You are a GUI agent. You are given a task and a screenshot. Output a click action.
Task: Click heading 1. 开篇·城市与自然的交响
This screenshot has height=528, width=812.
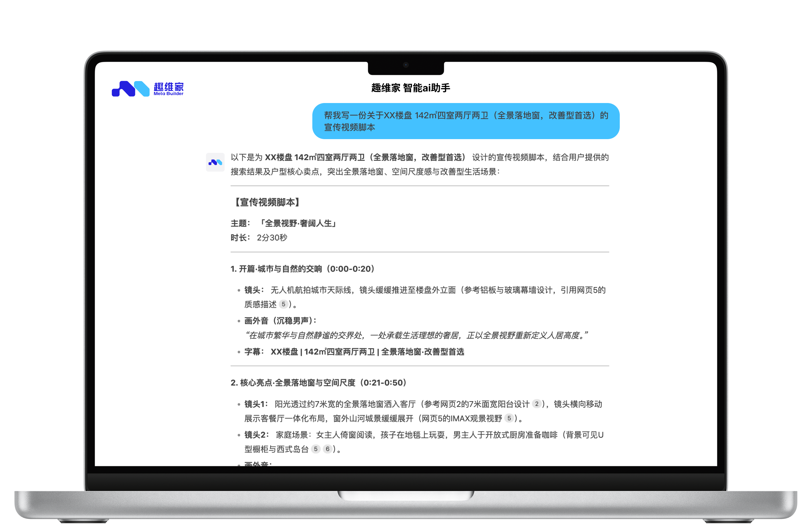pyautogui.click(x=303, y=269)
